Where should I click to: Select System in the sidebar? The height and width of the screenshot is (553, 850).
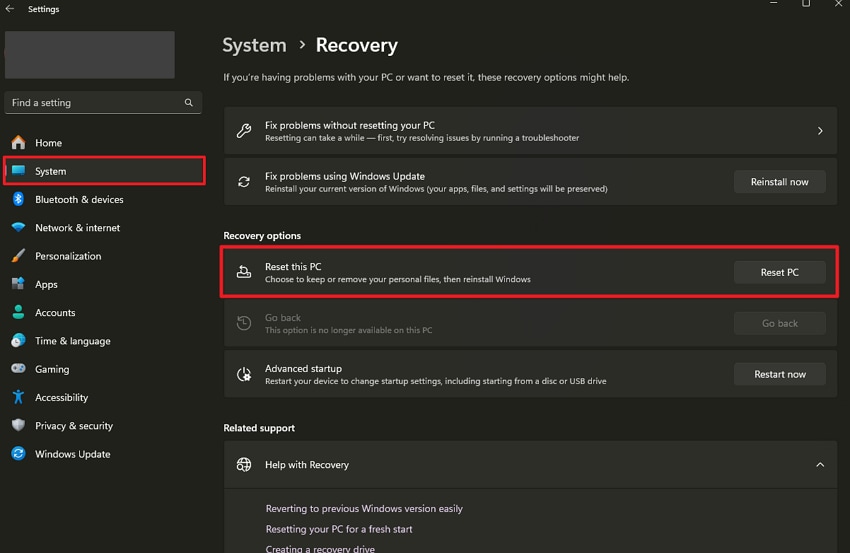[104, 171]
